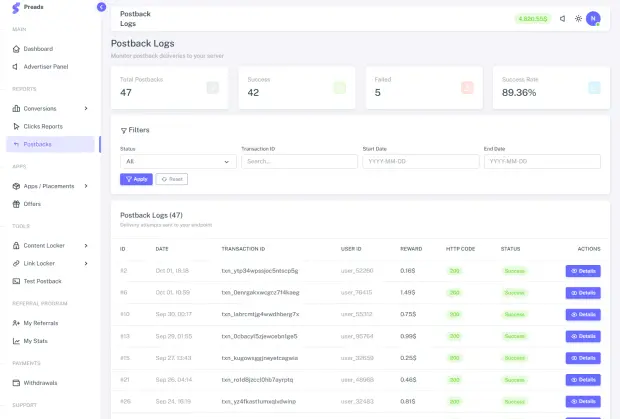620x419 pixels.
Task: View Details for user_95764 row
Action: point(583,336)
